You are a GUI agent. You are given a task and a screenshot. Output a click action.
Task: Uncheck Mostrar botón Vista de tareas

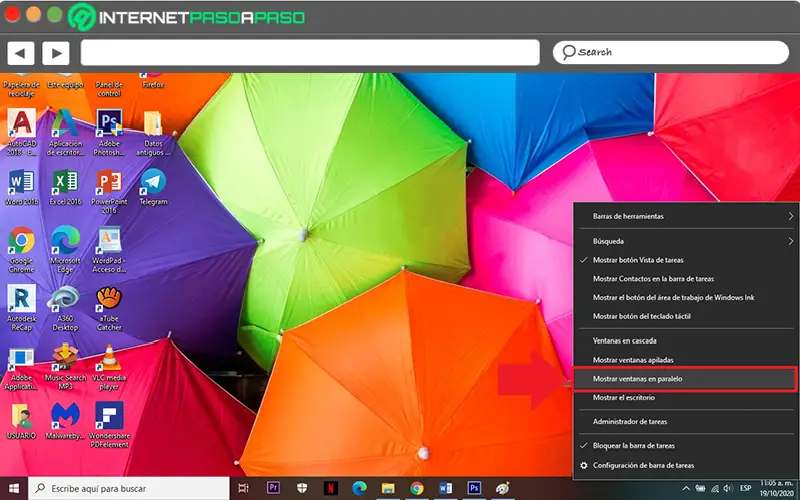coord(684,260)
